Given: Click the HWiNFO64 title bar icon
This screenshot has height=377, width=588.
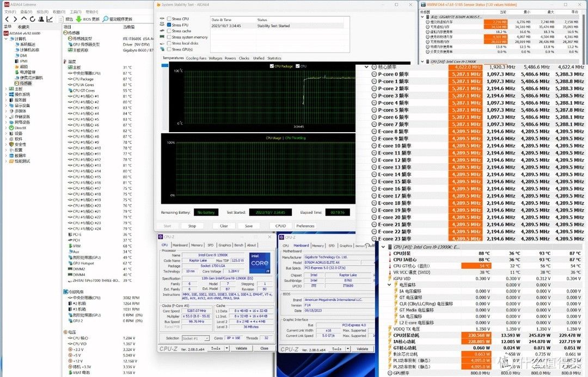Looking at the screenshot, I should click(424, 4).
